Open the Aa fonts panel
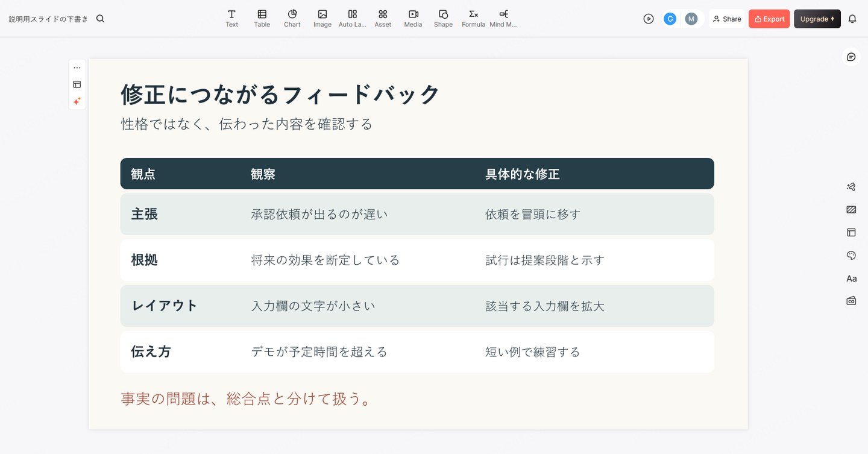The width and height of the screenshot is (868, 454). click(x=851, y=279)
